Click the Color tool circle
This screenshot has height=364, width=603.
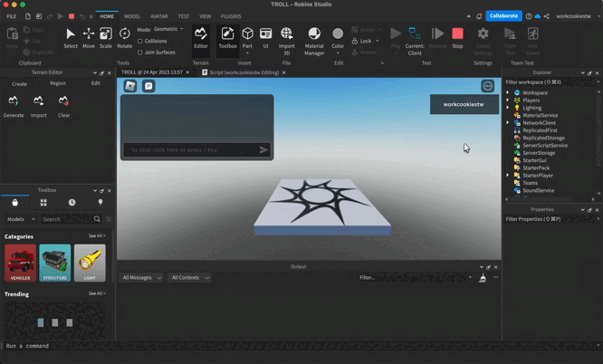[x=338, y=34]
